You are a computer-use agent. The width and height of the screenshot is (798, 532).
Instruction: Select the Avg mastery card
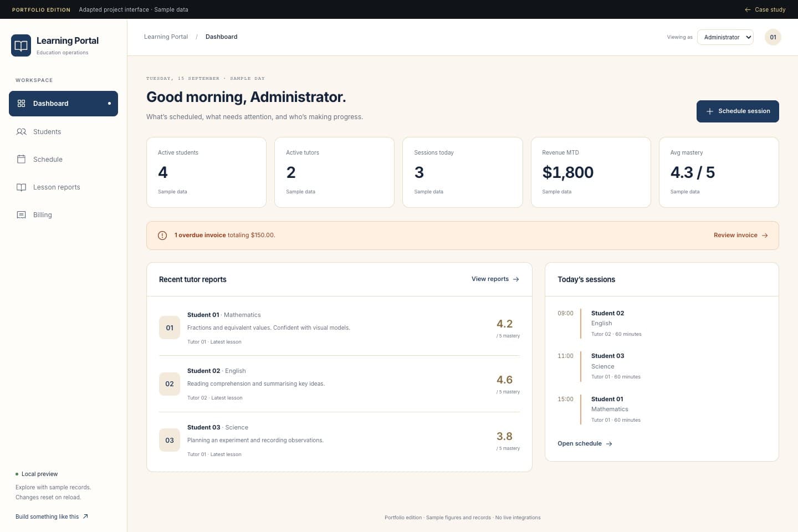pyautogui.click(x=719, y=172)
